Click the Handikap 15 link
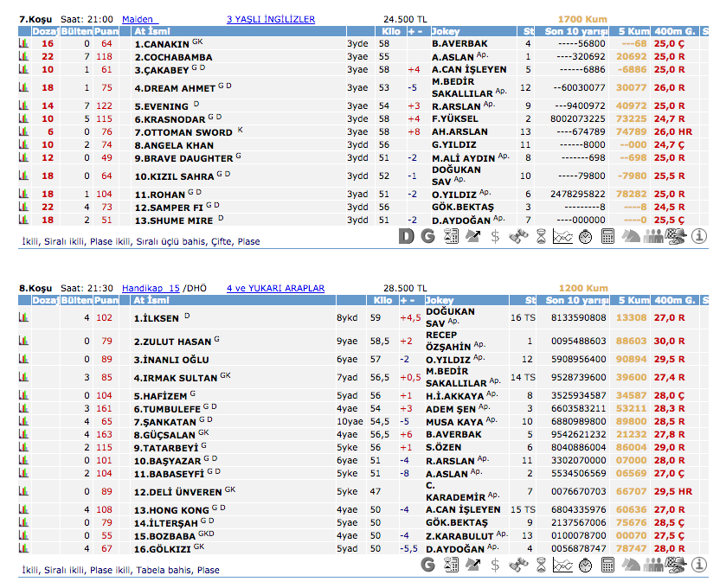Screen dimensions: 726x588 coord(151,288)
